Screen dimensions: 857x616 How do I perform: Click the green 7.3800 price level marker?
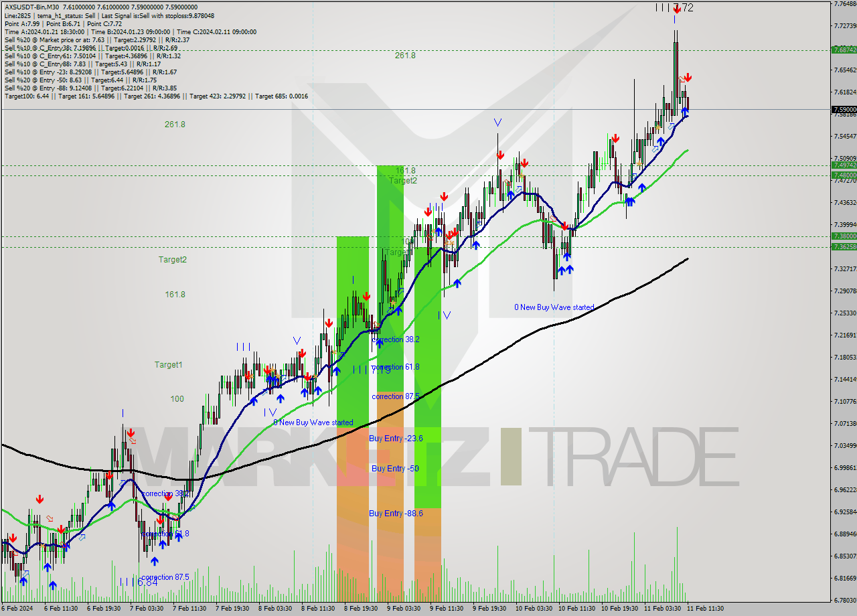(x=844, y=236)
